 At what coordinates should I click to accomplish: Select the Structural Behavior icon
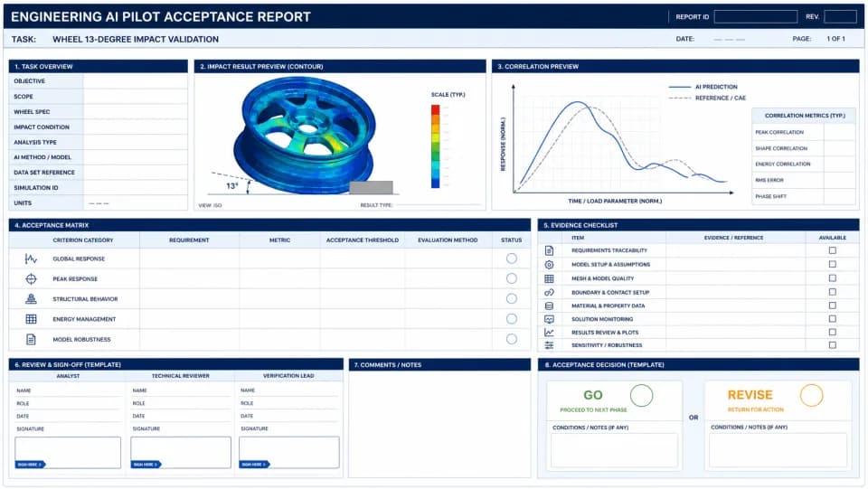click(31, 298)
